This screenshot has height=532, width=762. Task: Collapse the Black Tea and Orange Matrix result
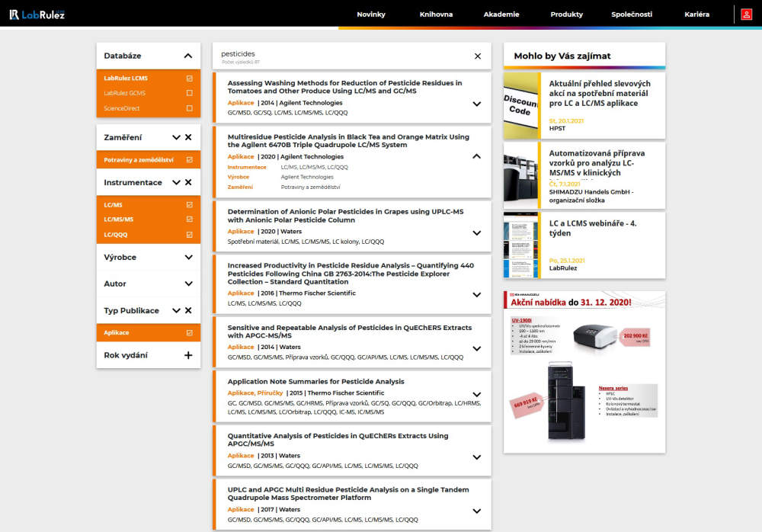[x=477, y=156]
